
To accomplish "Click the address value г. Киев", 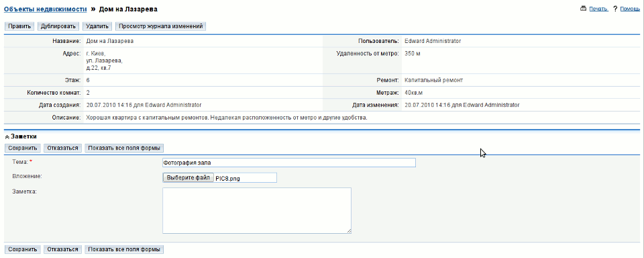I will click(x=96, y=54).
